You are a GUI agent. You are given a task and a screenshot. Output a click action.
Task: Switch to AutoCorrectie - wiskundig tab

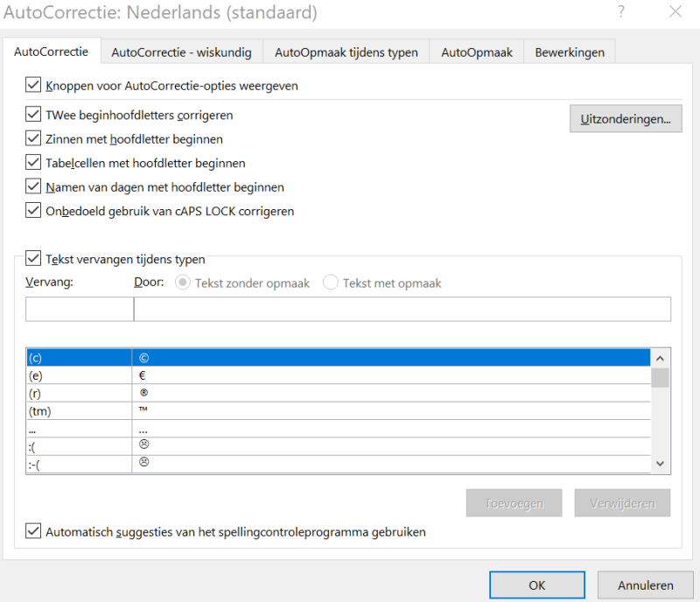click(x=181, y=52)
